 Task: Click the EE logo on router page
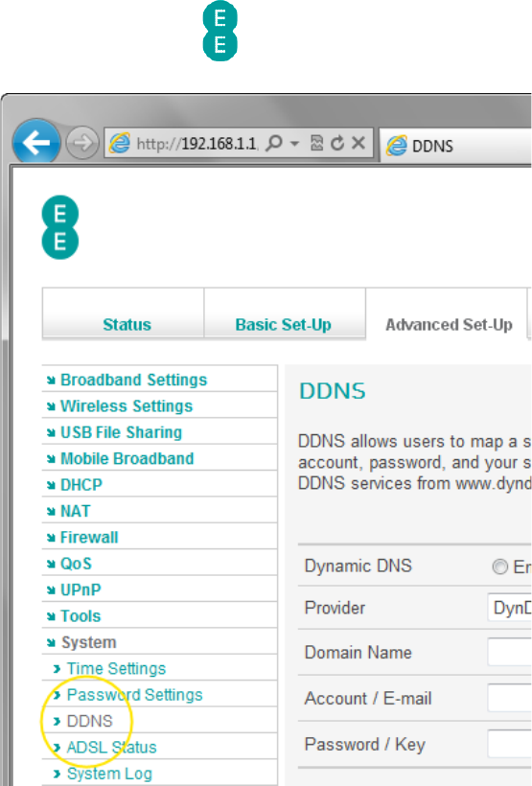click(x=60, y=227)
